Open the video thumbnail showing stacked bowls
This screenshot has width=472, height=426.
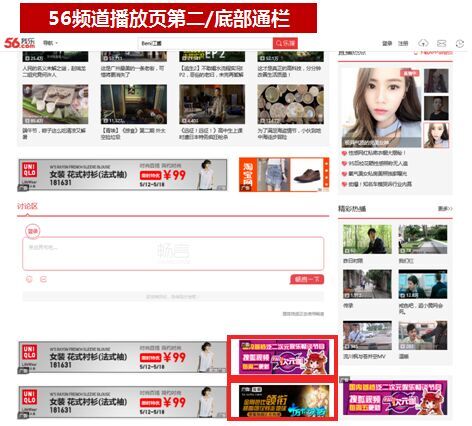point(290,104)
